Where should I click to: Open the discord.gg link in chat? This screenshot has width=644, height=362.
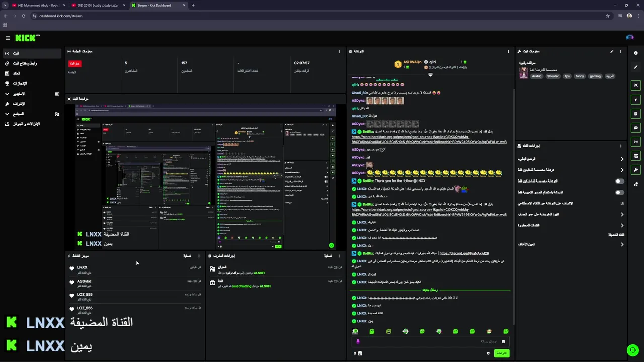(463, 253)
